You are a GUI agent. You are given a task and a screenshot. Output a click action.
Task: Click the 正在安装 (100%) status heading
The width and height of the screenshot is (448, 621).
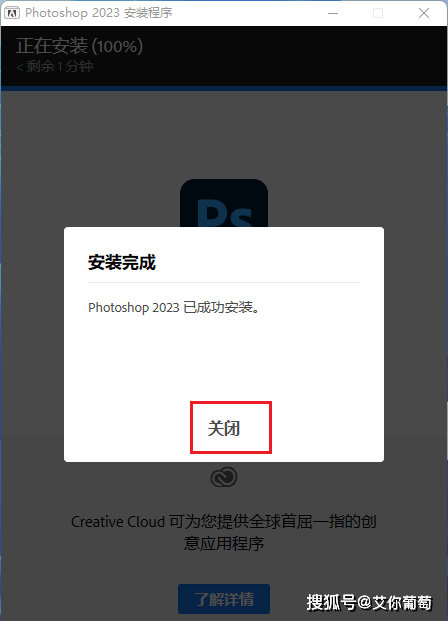pos(79,46)
